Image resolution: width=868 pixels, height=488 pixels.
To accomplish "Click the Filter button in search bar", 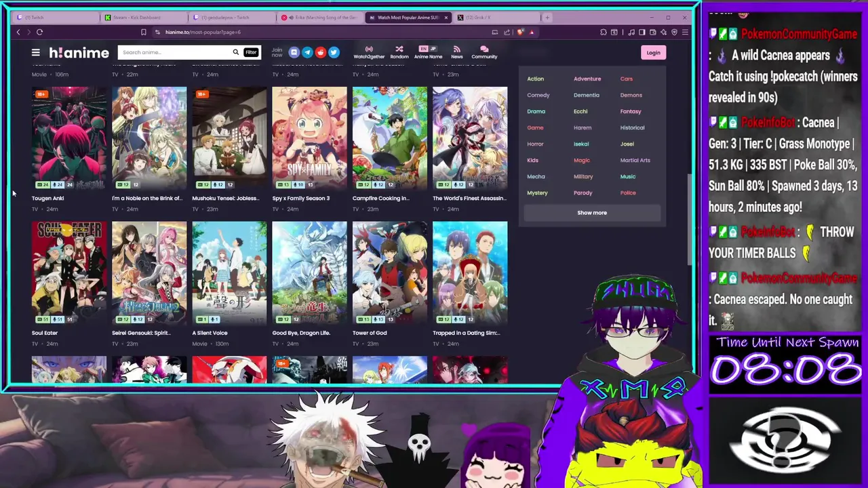I will 251,52.
